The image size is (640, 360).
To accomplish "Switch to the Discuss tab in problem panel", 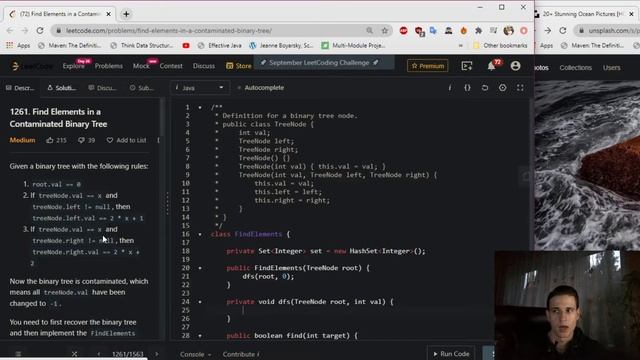I will pyautogui.click(x=102, y=88).
